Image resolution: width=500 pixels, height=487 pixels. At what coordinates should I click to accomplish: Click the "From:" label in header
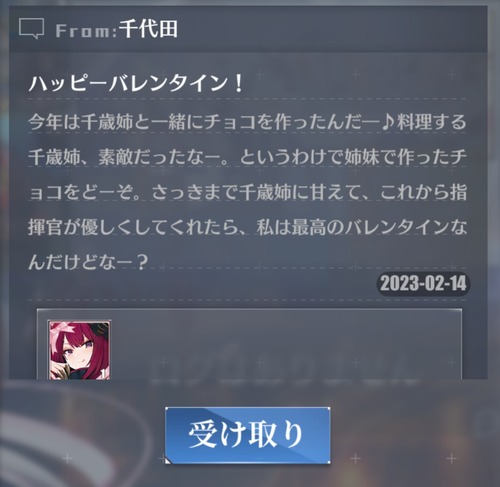(86, 31)
